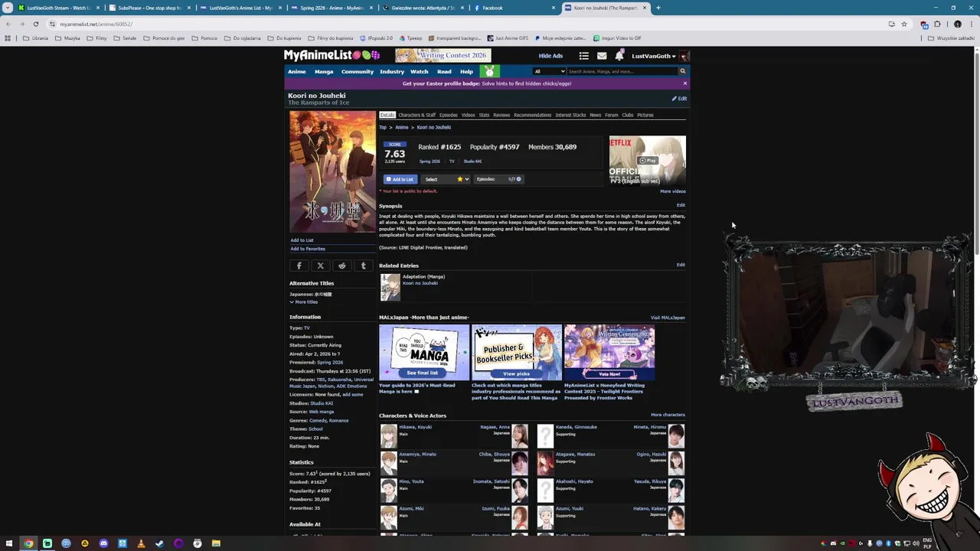Open the Chrome apps grid icon
Viewport: 980px width, 551px height.
[x=8, y=38]
